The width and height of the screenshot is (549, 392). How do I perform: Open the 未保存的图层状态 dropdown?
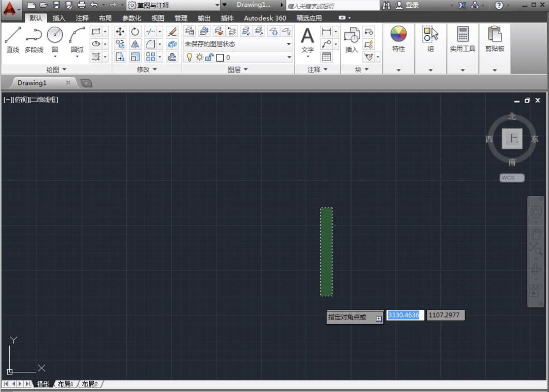pyautogui.click(x=288, y=44)
